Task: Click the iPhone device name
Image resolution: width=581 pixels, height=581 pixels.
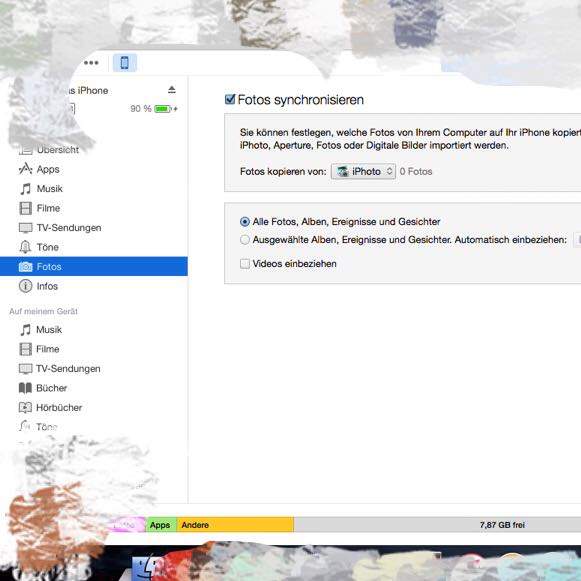Action: click(x=87, y=90)
